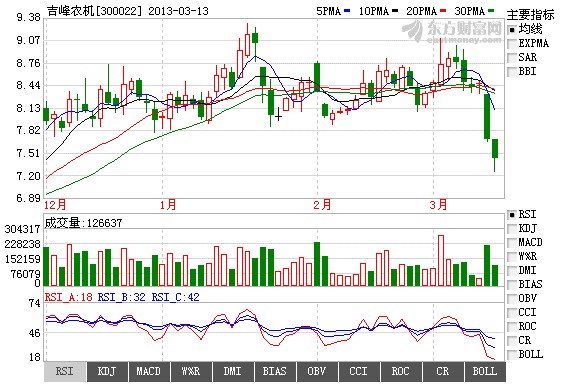The image size is (566, 392).
Task: Switch to the ROC bottom tab
Action: coord(401,372)
